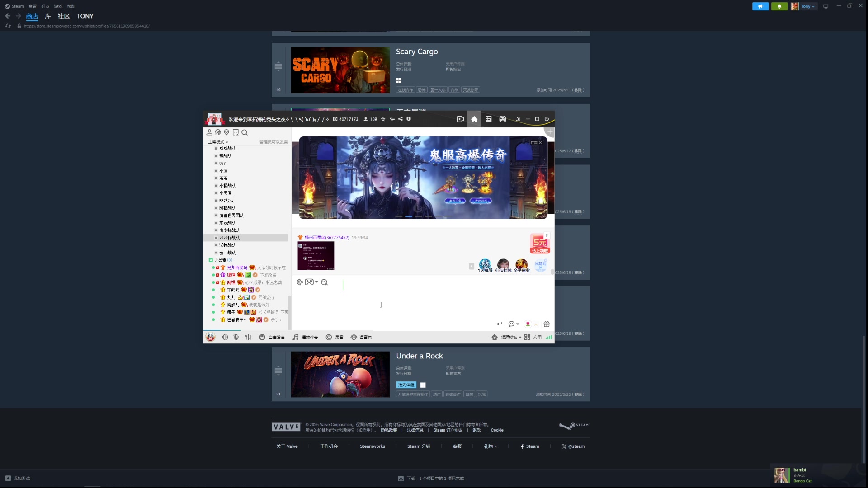Open the audio mixer sliders icon in YY
Viewport: 868px width, 488px height.
pyautogui.click(x=248, y=337)
